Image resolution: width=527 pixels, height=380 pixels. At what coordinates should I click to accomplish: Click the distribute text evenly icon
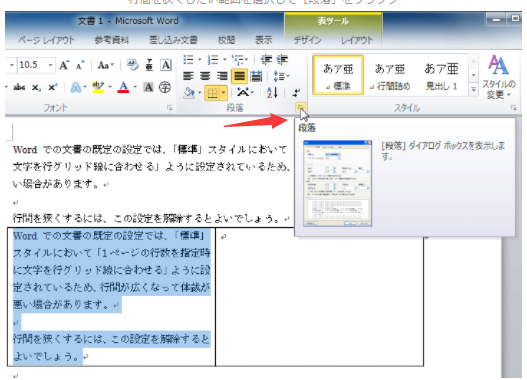coord(256,76)
